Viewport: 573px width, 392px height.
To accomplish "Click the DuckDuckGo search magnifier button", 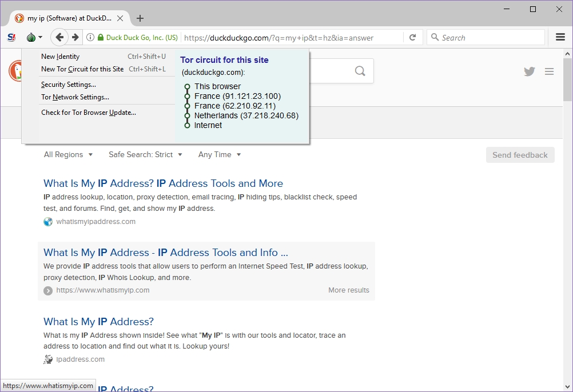I will coord(360,71).
